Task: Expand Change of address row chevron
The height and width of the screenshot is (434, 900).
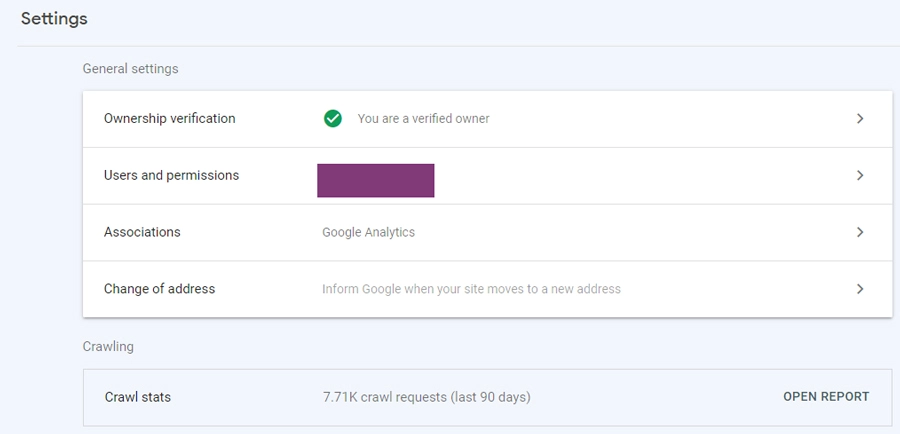Action: tap(860, 289)
